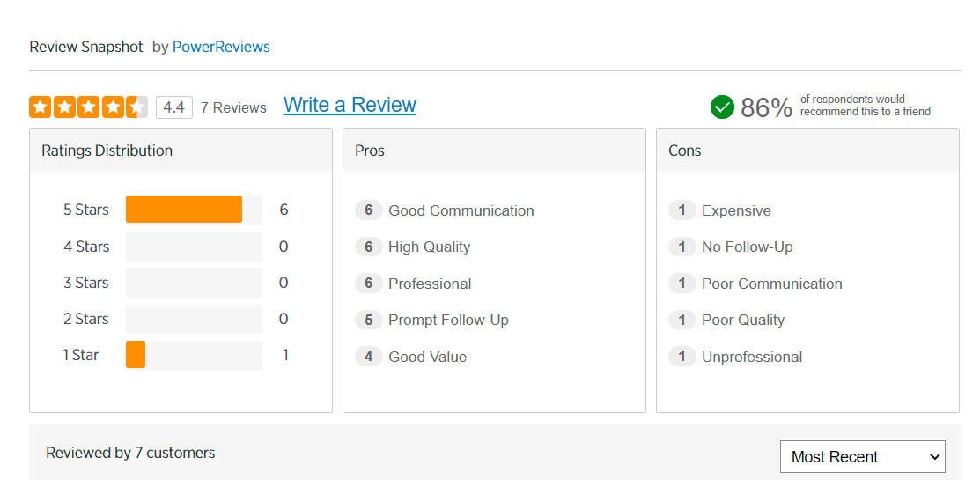Click the High Quality pro tag
This screenshot has height=480, width=980.
pos(429,247)
